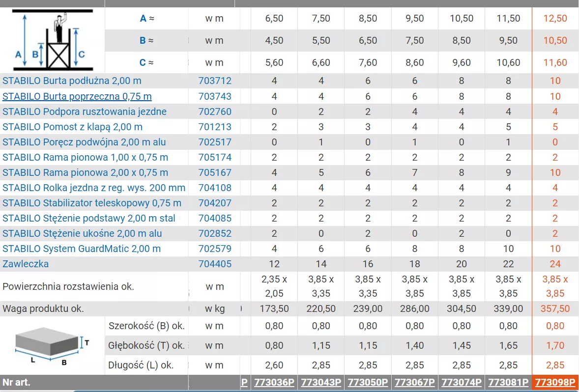Screen dimensions: 579x392
Task: Open product 773074P
Action: click(462, 382)
